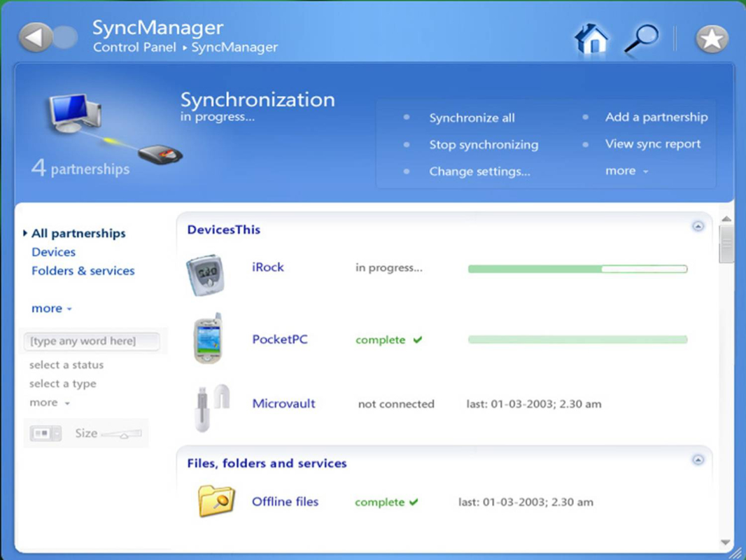
Task: Click Stop synchronizing
Action: click(484, 145)
